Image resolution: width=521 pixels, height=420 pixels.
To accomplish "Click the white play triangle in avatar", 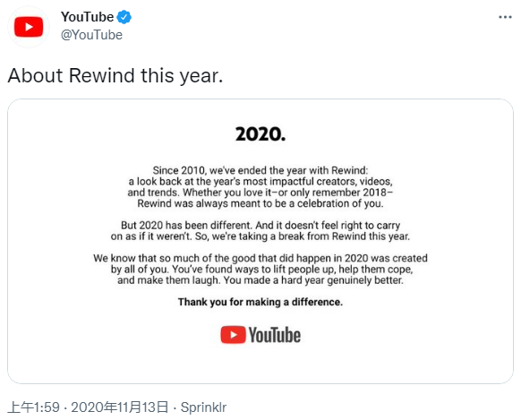I will (30, 27).
